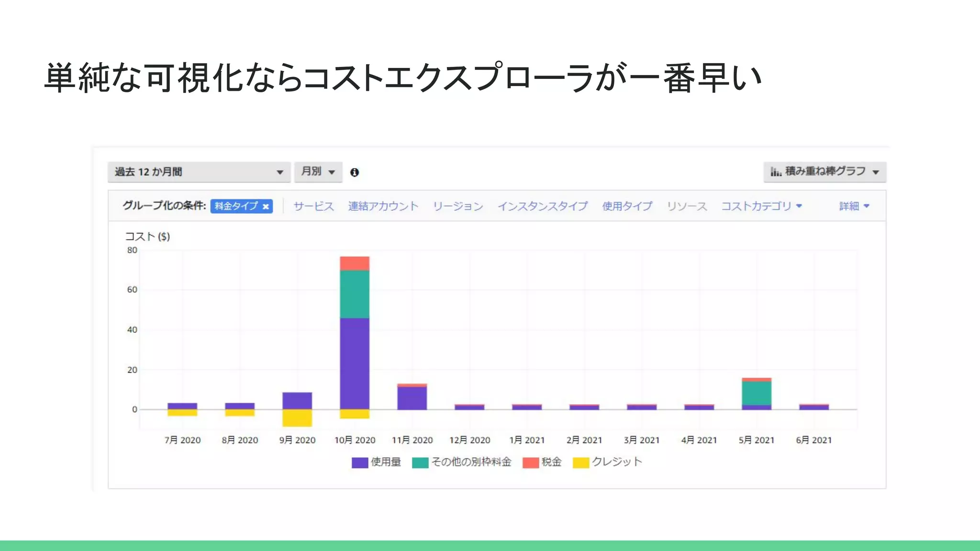This screenshot has height=551, width=980.
Task: Click the 11月 2020 usage bar
Action: (412, 398)
